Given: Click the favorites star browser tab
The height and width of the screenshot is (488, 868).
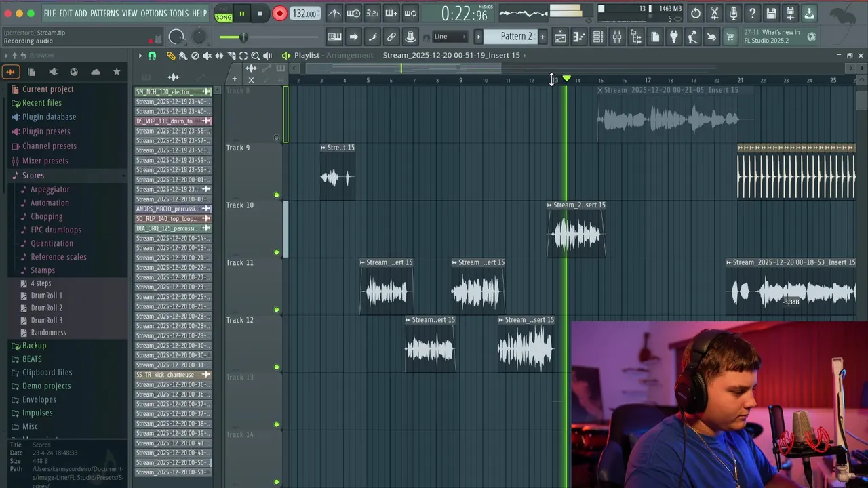Looking at the screenshot, I should (x=117, y=72).
